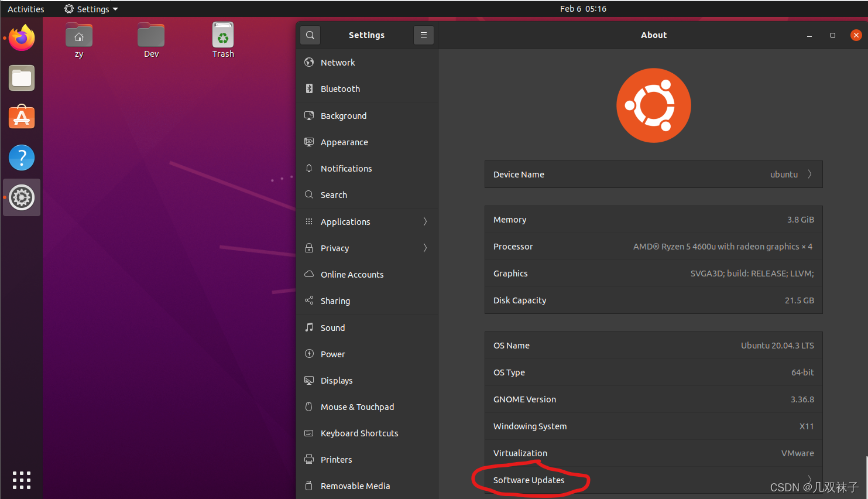The image size is (868, 499).
Task: Click the Virtualization VMware value
Action: click(x=797, y=453)
